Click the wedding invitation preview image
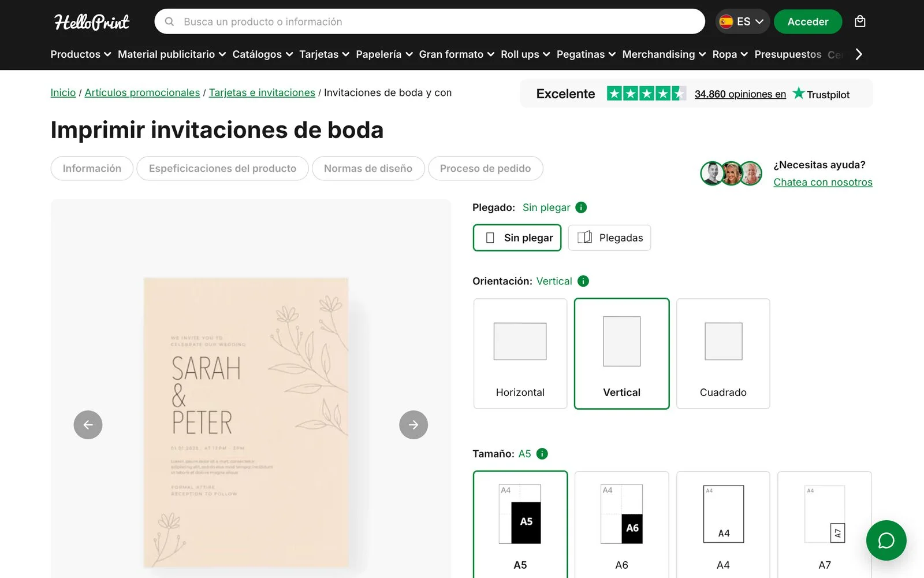This screenshot has width=924, height=578. coord(246,423)
